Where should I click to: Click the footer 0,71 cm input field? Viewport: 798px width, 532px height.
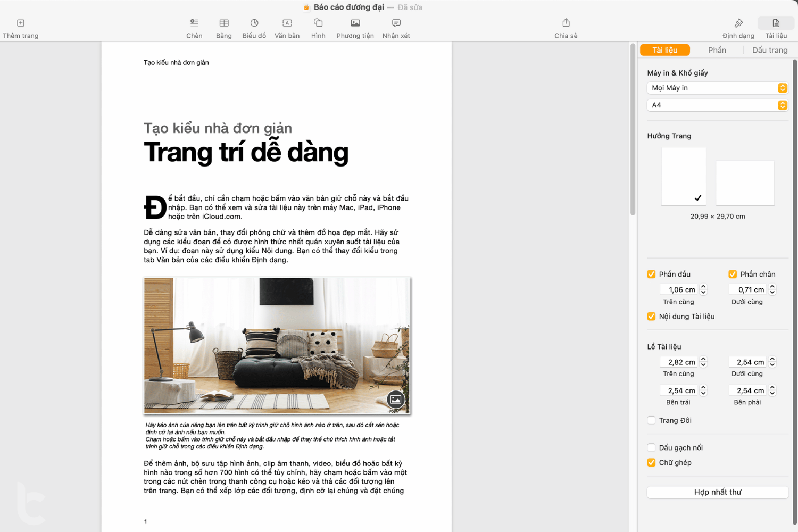pos(747,289)
